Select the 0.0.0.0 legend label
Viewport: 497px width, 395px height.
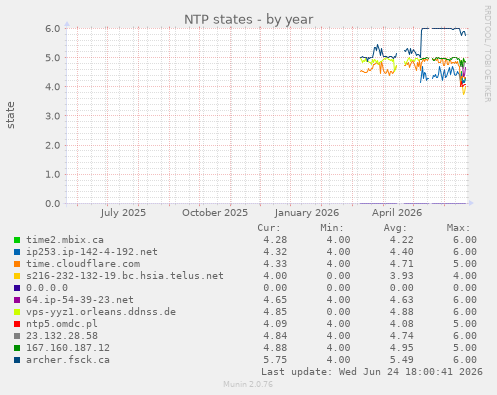coord(47,288)
